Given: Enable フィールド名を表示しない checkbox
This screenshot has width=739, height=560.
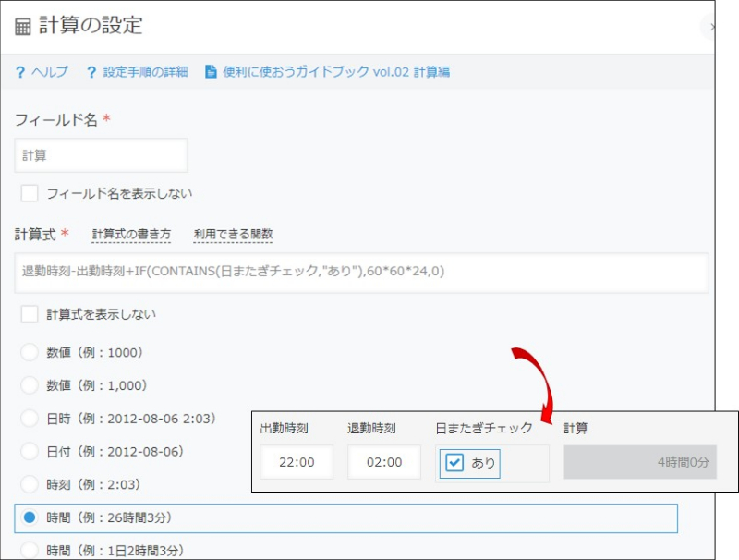Looking at the screenshot, I should pyautogui.click(x=30, y=193).
